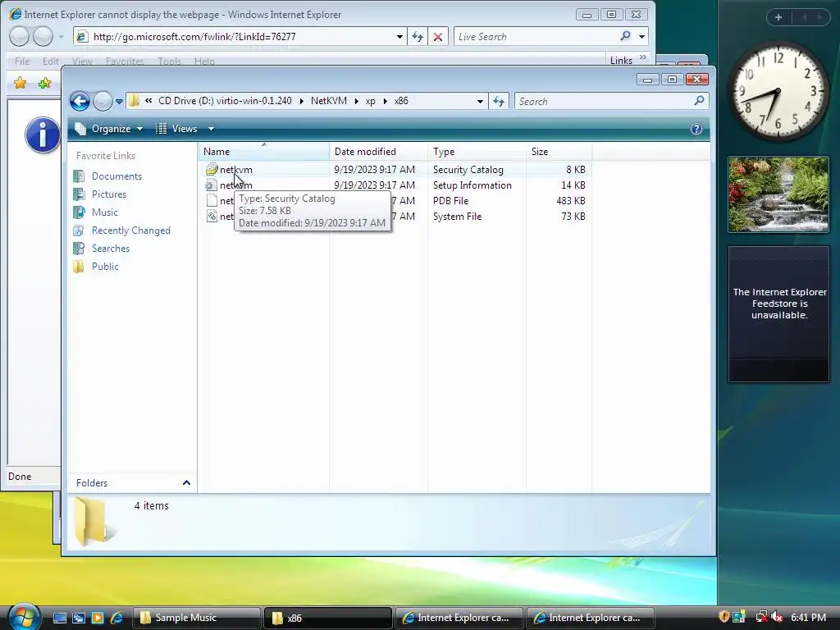This screenshot has width=840, height=630.
Task: Click the Live Search box
Action: 536,37
